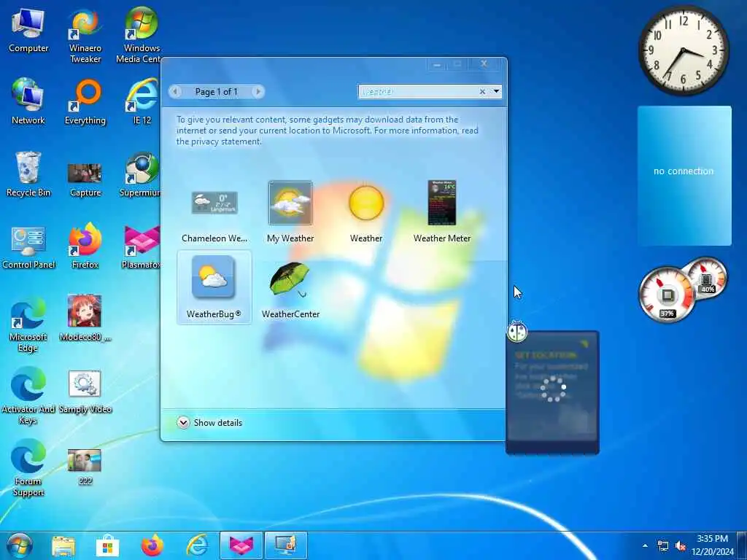Open the Samply Video file
The image size is (747, 560).
[x=85, y=392]
